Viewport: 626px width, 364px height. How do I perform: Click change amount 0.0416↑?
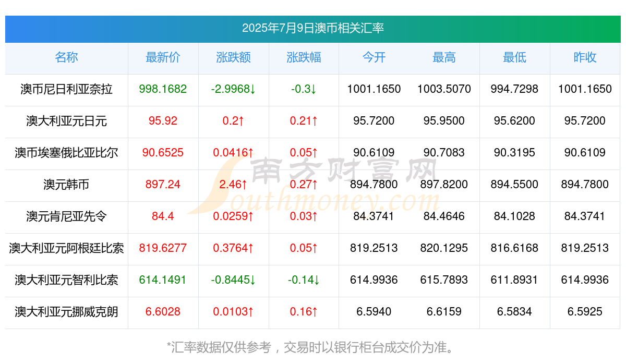(x=233, y=153)
